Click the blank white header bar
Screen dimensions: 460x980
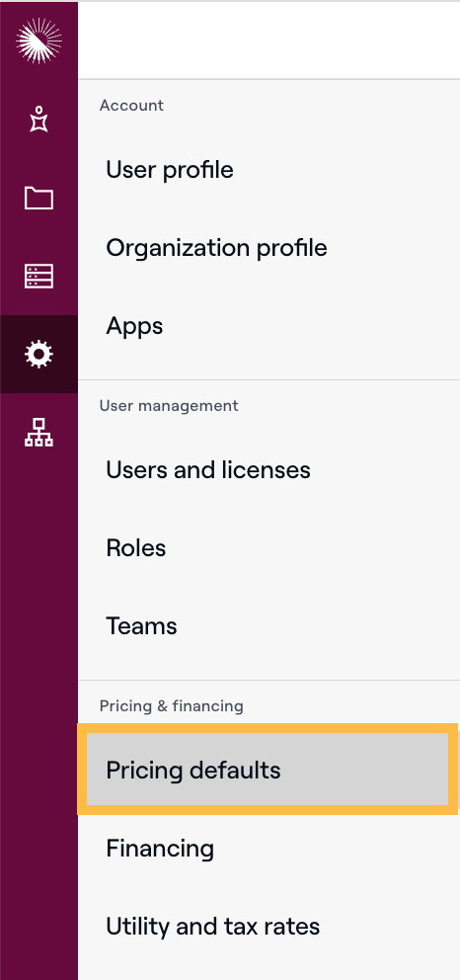click(x=269, y=40)
